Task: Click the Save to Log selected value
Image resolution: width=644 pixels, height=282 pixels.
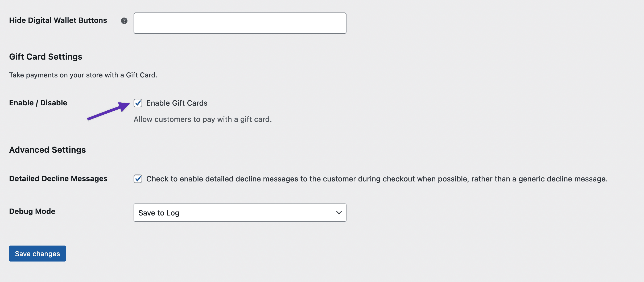Action: pos(159,213)
